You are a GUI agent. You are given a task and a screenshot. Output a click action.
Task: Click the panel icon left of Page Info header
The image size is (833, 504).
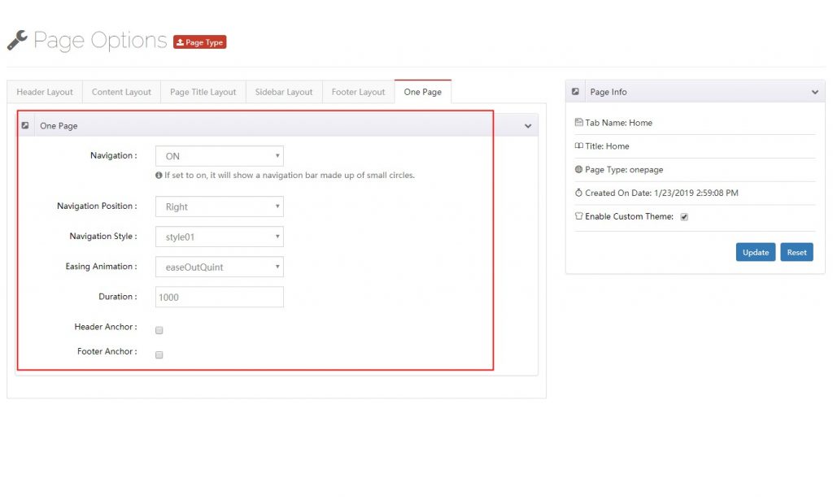point(576,91)
